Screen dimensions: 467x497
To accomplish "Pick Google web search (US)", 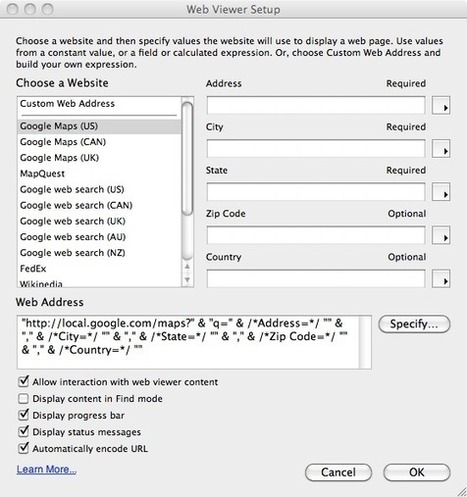I will (x=99, y=189).
